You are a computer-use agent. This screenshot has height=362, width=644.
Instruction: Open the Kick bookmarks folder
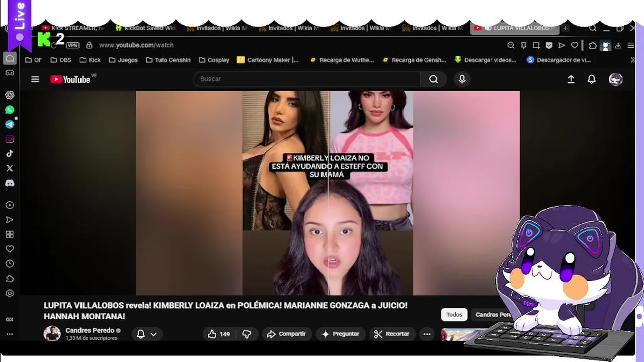click(89, 60)
